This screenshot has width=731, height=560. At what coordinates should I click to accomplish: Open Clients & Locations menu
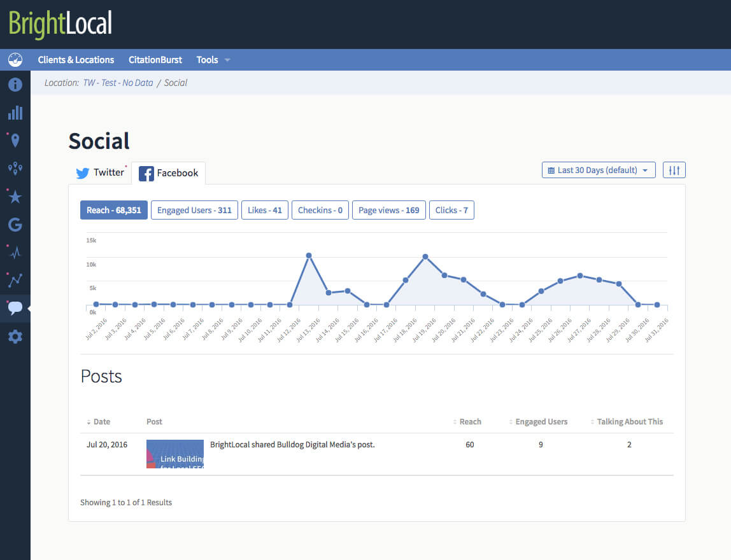pos(76,60)
